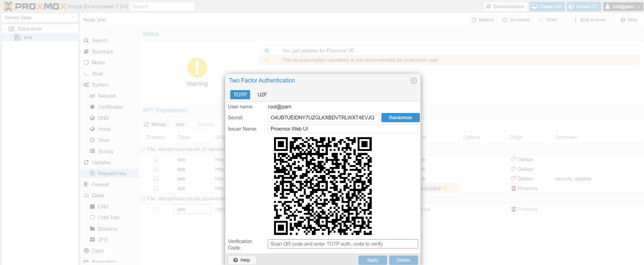This screenshot has height=265, width=644.
Task: Toggle the first Debian deb repository checkbox
Action: pos(156,160)
